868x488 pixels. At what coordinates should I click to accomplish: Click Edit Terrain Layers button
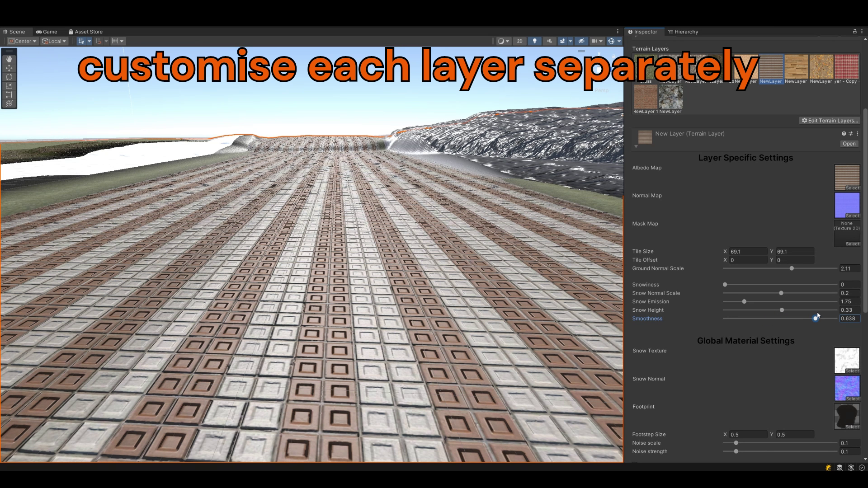tap(830, 121)
